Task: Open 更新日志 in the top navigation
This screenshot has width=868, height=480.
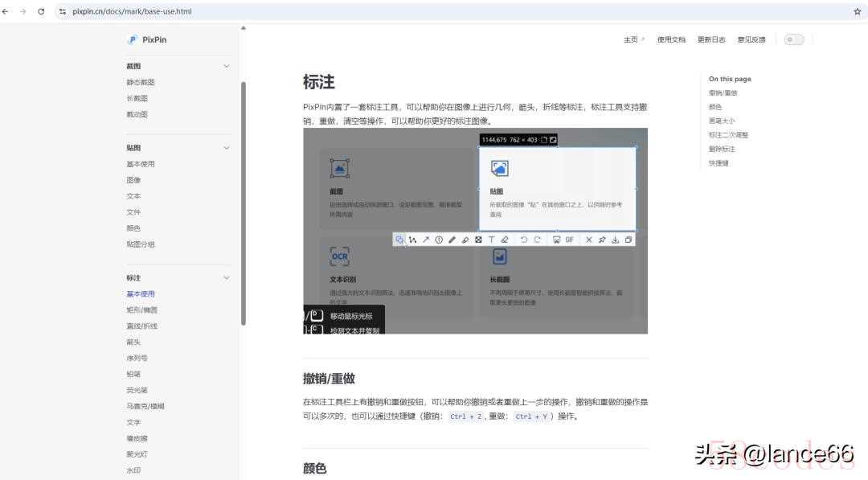Action: [x=710, y=39]
